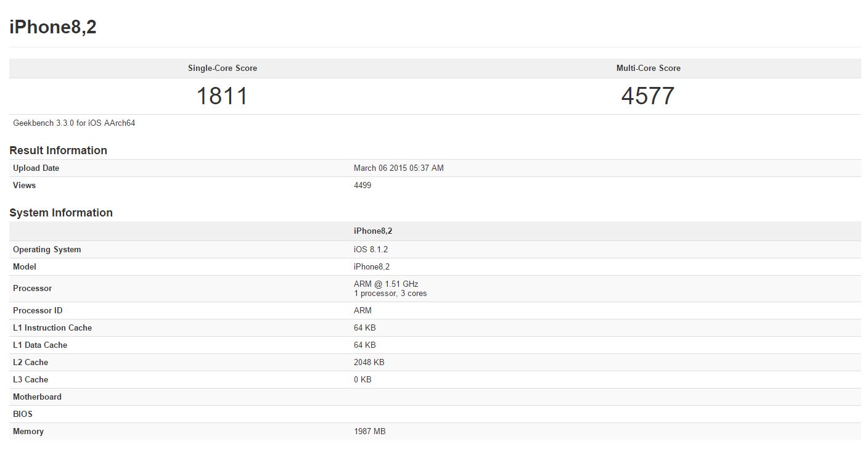868x449 pixels.
Task: Select the Views label
Action: tap(24, 186)
